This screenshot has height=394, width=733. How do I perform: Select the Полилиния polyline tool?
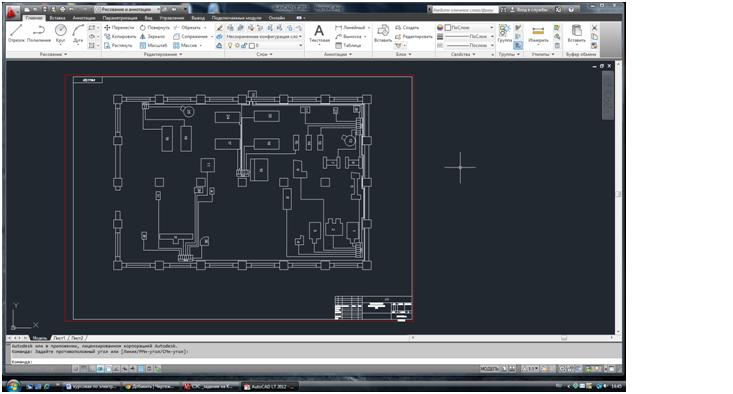tap(39, 34)
